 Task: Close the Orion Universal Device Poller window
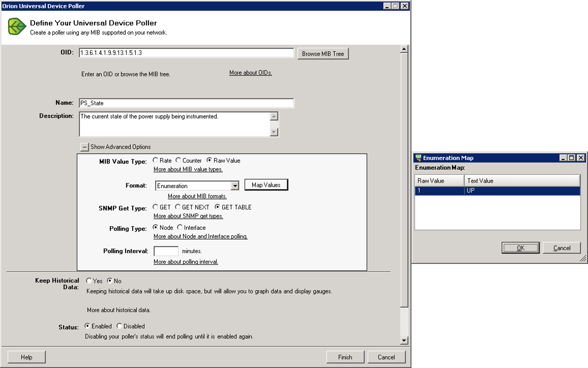pyautogui.click(x=405, y=6)
